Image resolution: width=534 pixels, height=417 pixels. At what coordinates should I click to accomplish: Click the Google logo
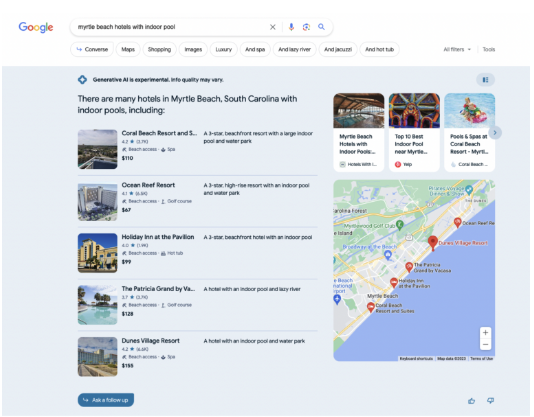point(36,27)
